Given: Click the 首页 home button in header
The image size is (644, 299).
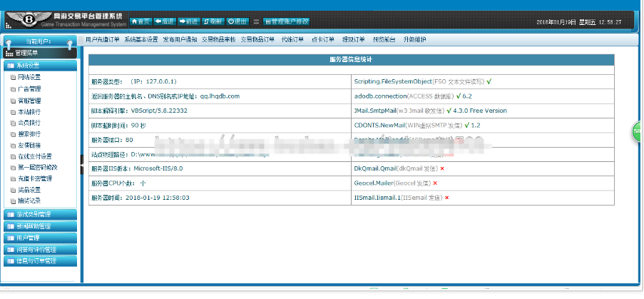Looking at the screenshot, I should click(142, 21).
